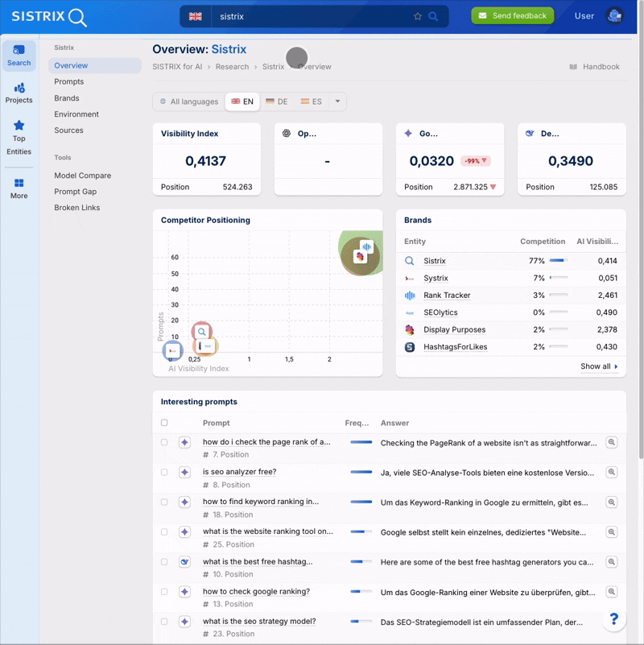
Task: Open the More apps grid icon
Action: (x=19, y=188)
